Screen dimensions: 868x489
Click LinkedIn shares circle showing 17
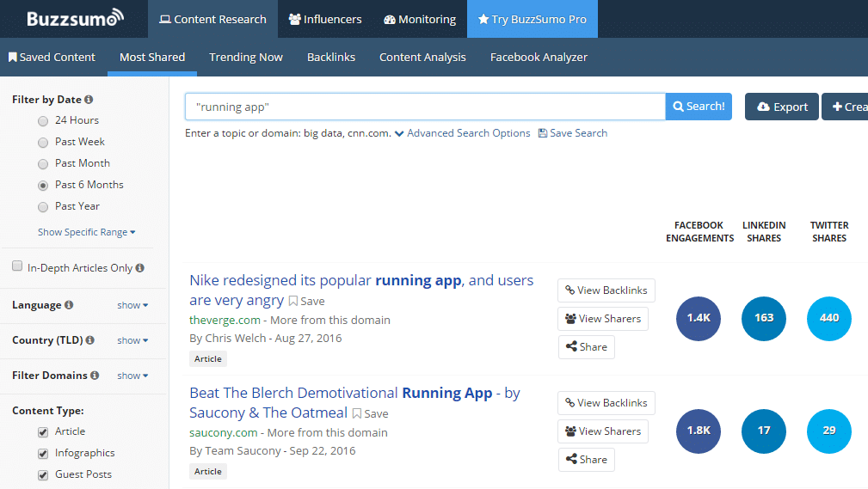[764, 431]
